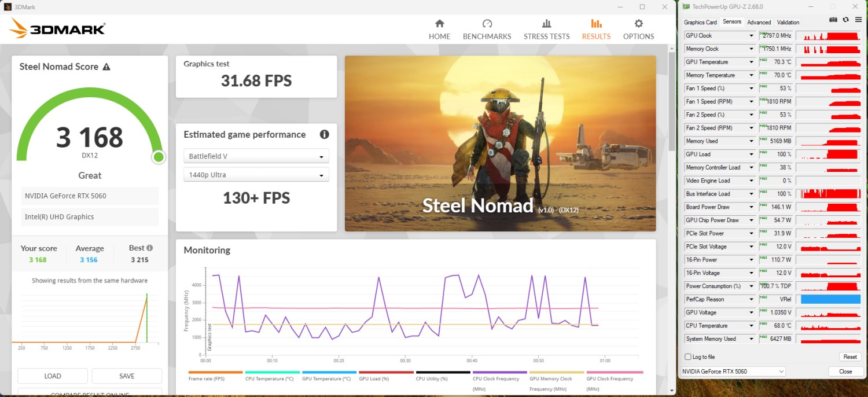The width and height of the screenshot is (868, 397).
Task: Open the Fan 1 Speed (%) dropdown
Action: click(751, 89)
